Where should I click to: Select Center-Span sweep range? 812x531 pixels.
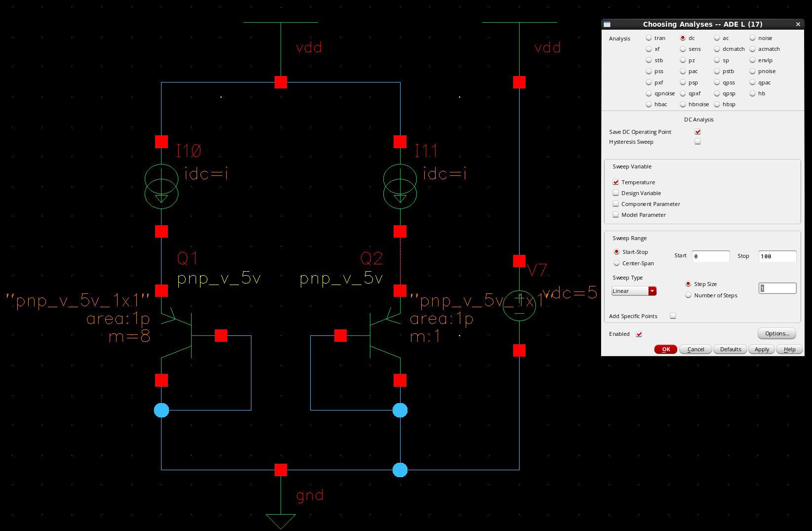[x=616, y=263]
